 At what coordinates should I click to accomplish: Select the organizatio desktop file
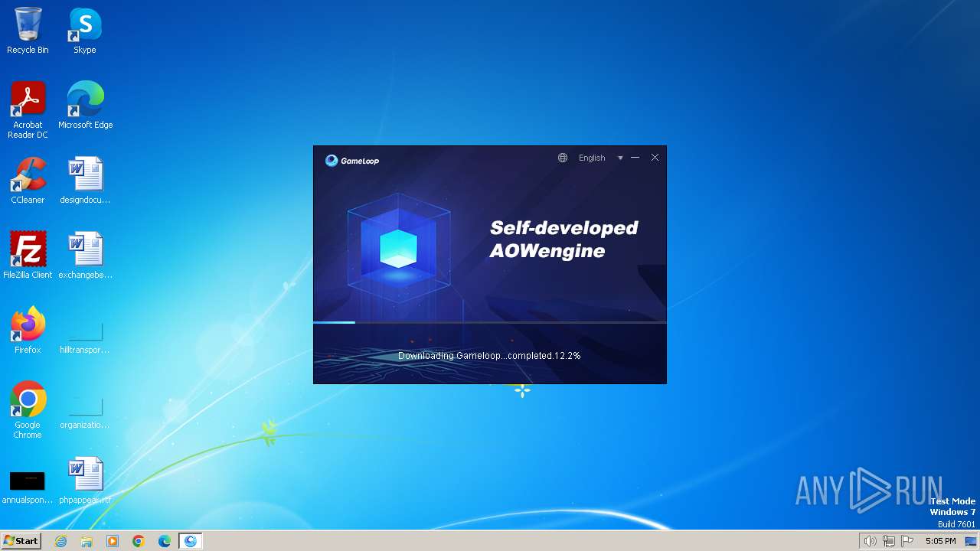point(85,410)
